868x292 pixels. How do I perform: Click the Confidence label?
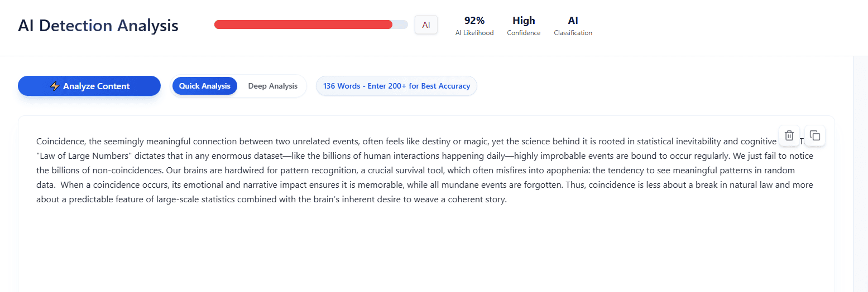[524, 33]
